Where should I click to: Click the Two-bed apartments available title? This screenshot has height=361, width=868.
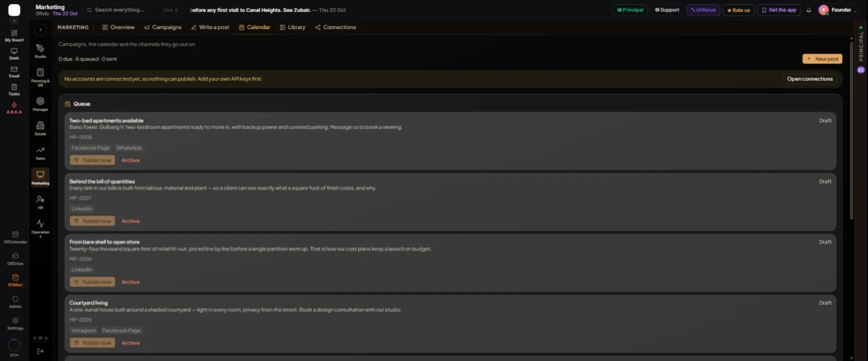107,120
